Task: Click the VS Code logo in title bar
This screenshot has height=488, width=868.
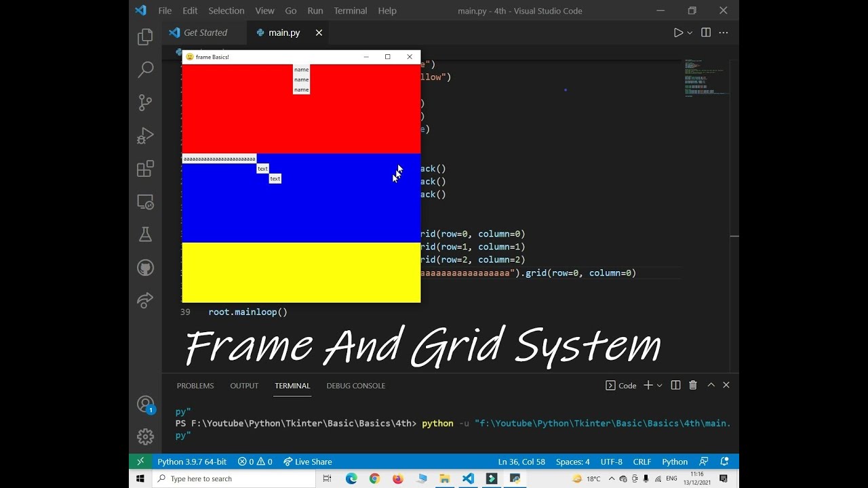Action: pyautogui.click(x=140, y=10)
